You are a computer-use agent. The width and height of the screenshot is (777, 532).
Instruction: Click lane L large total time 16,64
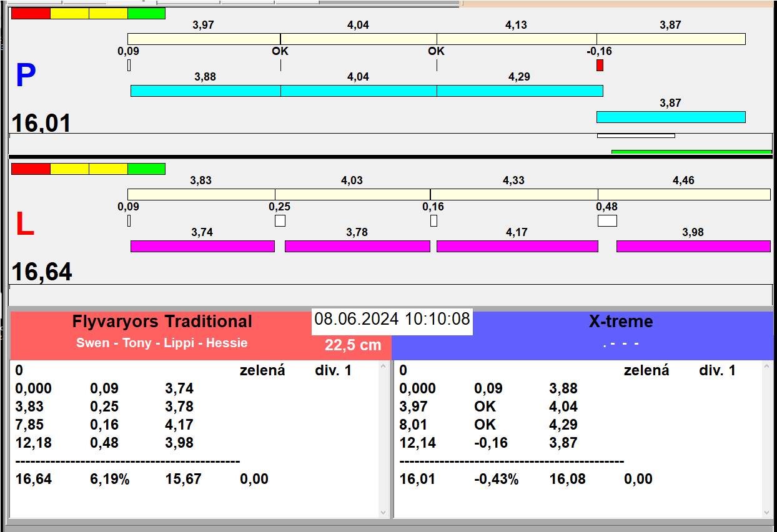point(42,272)
